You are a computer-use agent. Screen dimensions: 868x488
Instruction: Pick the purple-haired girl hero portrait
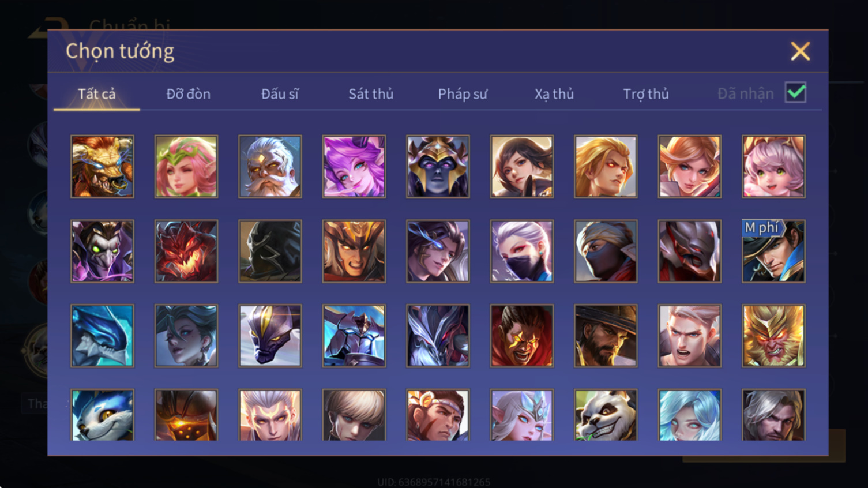tap(354, 167)
